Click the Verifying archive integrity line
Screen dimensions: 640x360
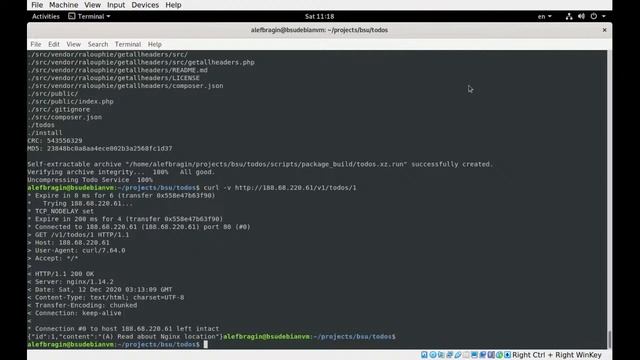tap(121, 172)
